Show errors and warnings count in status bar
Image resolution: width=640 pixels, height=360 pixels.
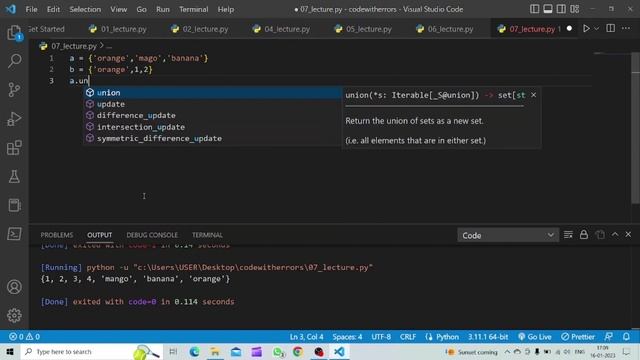pyautogui.click(x=24, y=337)
